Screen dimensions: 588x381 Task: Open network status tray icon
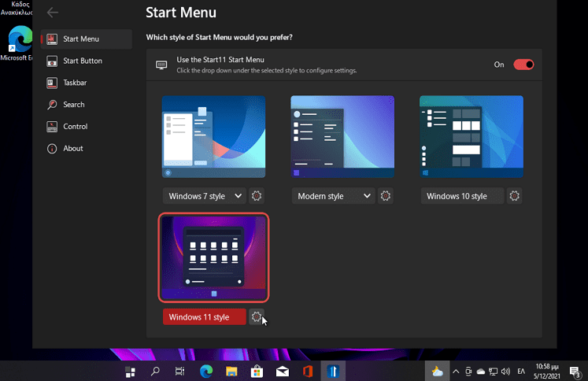coord(493,372)
